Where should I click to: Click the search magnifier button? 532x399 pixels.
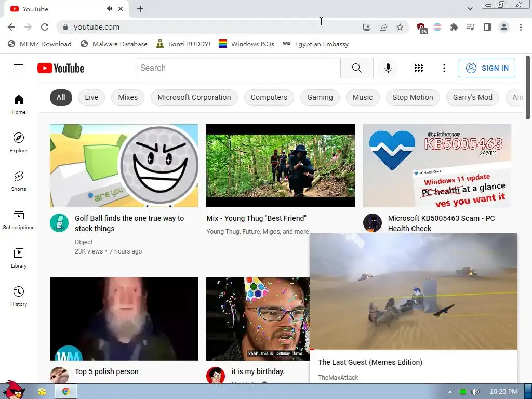pos(356,68)
